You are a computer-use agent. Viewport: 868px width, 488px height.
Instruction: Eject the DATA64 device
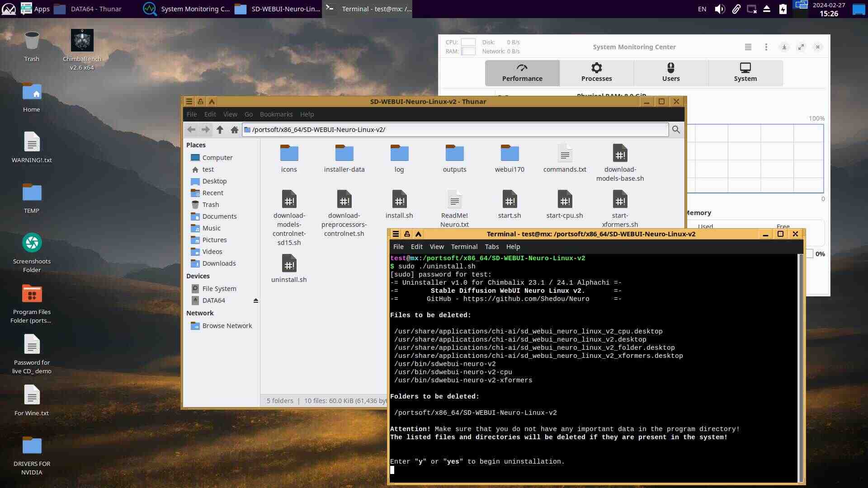point(256,300)
